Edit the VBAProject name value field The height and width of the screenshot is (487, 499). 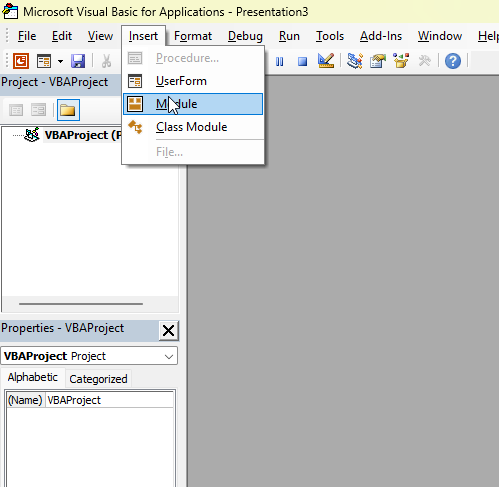pyautogui.click(x=109, y=400)
